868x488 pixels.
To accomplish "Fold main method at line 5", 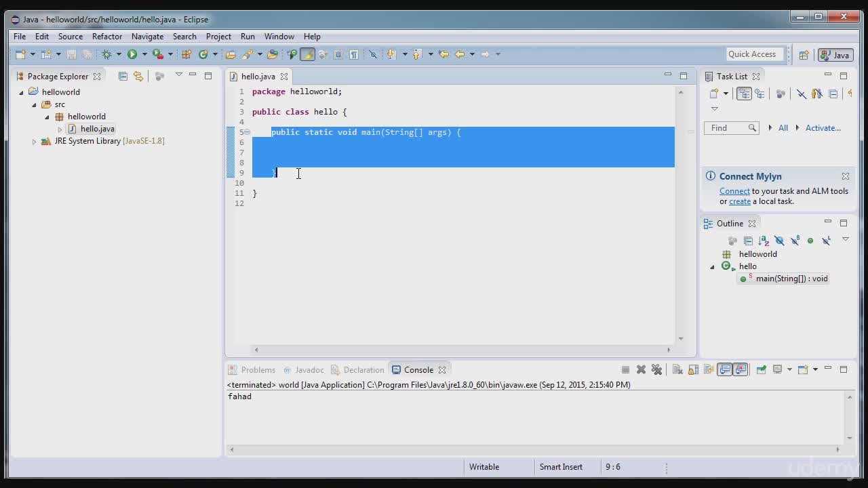I will pos(247,132).
